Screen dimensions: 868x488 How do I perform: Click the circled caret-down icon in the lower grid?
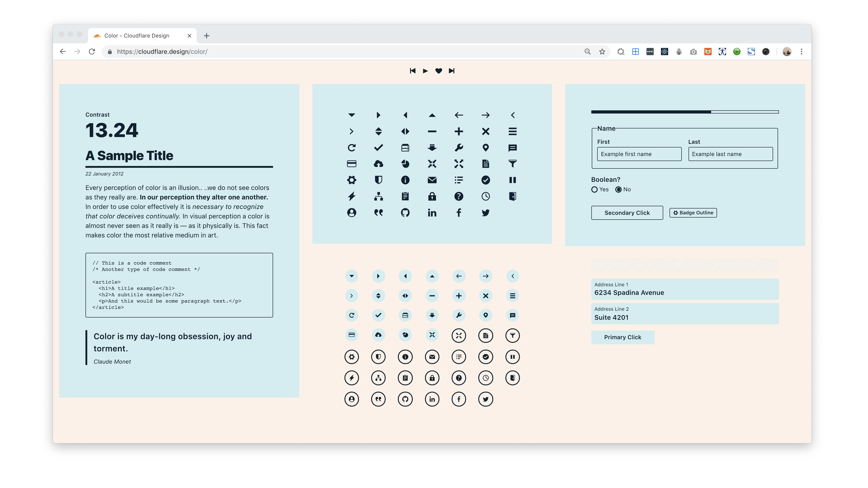click(351, 276)
